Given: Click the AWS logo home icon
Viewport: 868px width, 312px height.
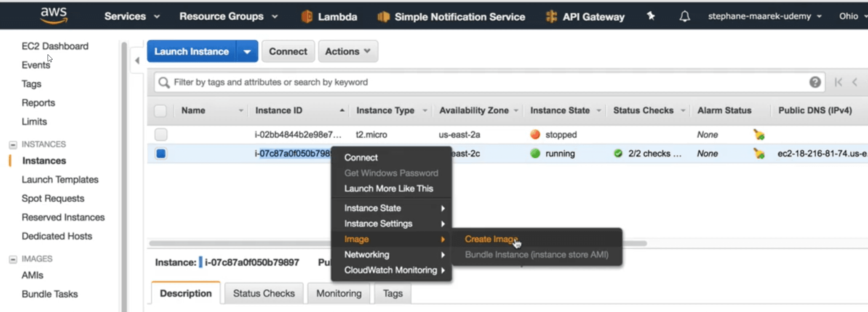Looking at the screenshot, I should point(53,16).
